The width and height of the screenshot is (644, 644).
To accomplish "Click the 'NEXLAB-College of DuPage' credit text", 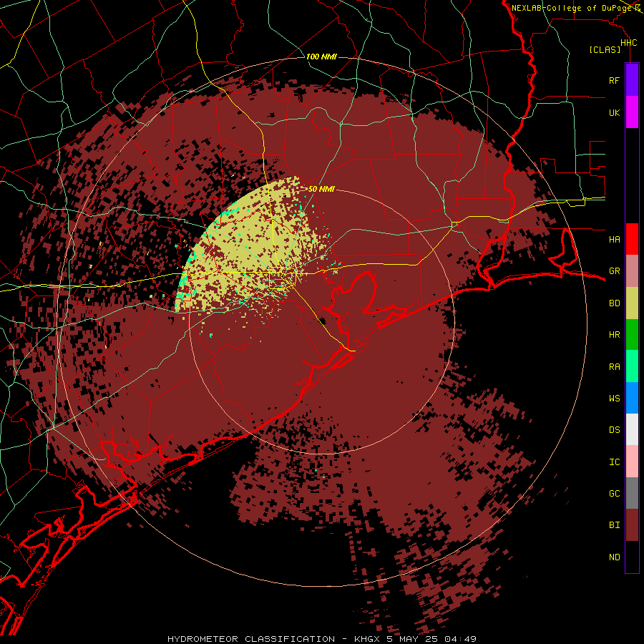I will coord(572,8).
